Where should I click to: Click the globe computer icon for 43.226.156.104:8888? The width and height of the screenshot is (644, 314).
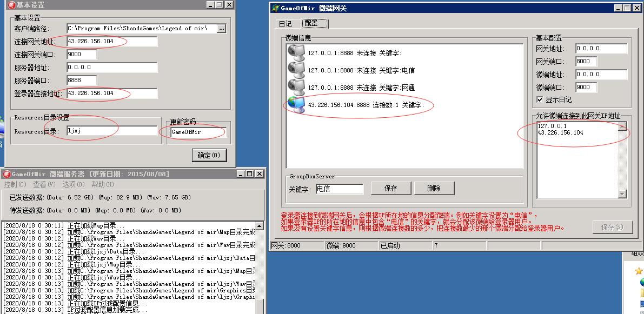coord(296,105)
